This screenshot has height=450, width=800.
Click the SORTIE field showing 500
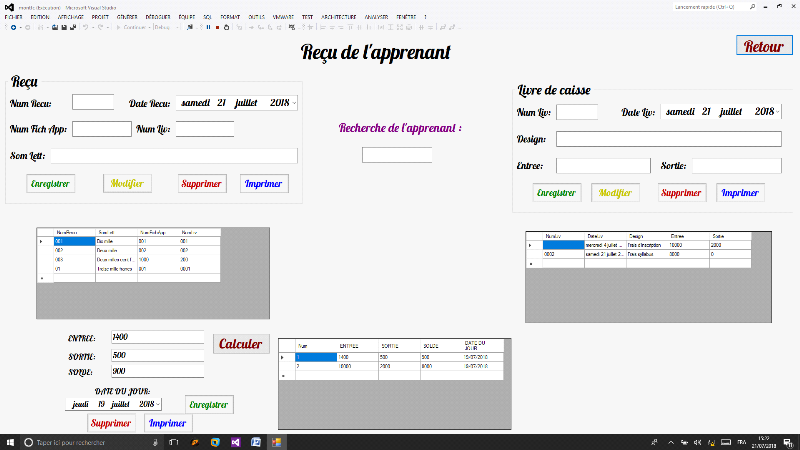[x=157, y=355]
